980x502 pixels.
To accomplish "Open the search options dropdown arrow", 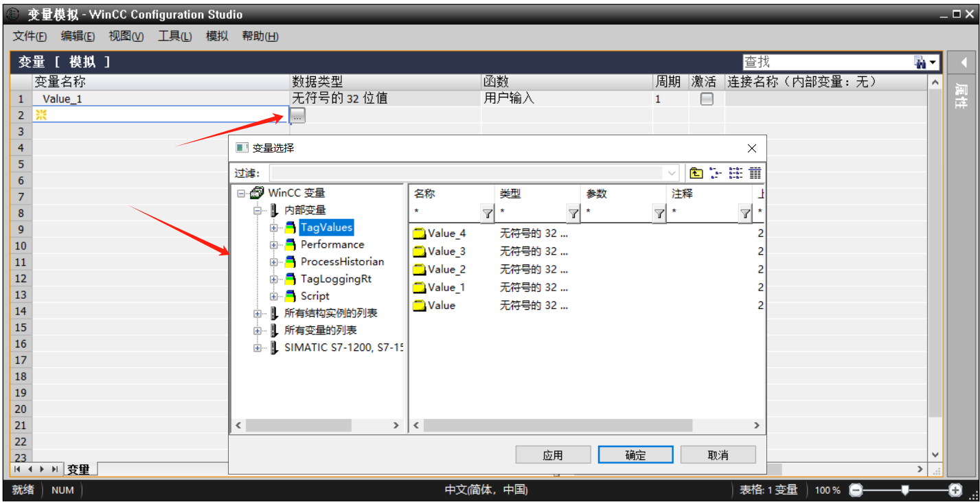I will [933, 63].
